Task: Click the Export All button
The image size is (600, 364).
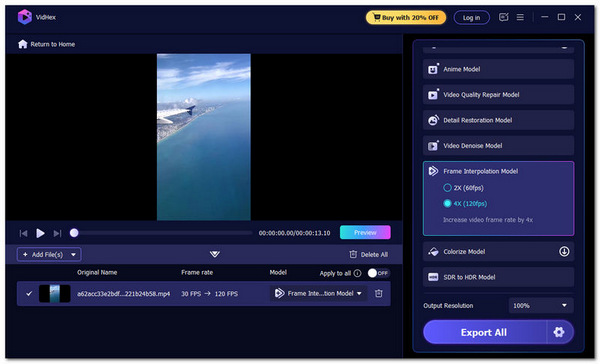Action: click(x=484, y=332)
